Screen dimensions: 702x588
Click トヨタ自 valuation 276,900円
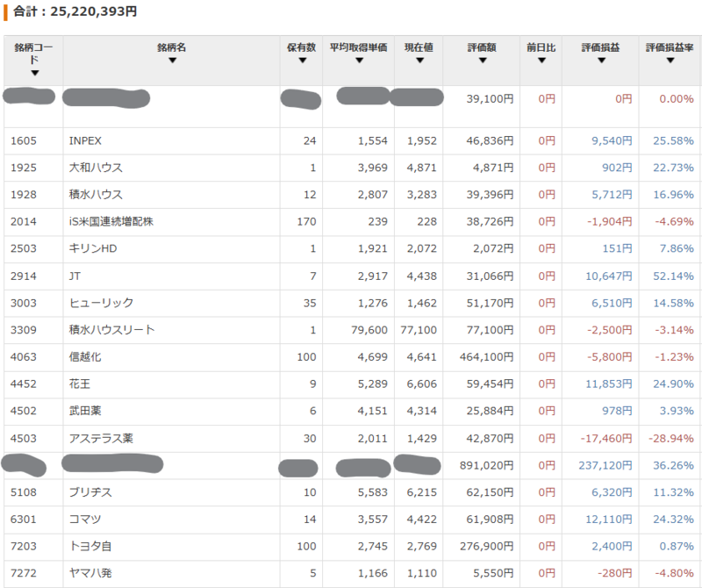pyautogui.click(x=486, y=546)
